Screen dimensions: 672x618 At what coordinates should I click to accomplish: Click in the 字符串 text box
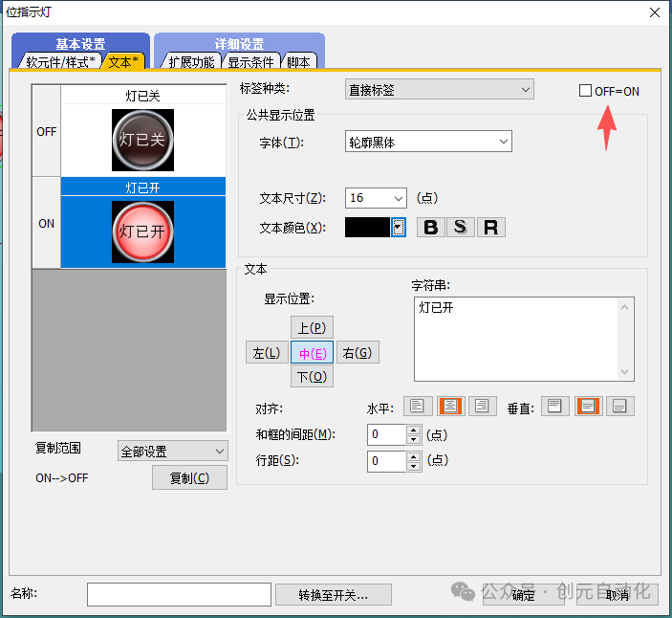point(516,339)
